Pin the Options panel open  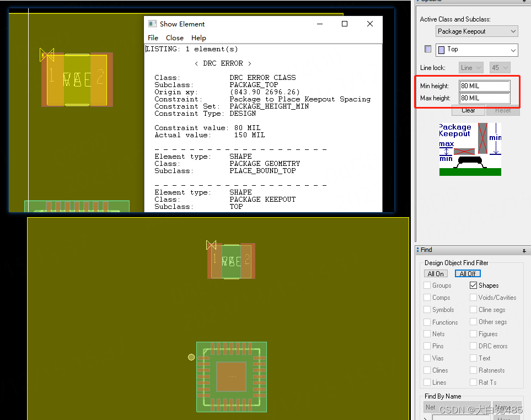click(523, 1)
